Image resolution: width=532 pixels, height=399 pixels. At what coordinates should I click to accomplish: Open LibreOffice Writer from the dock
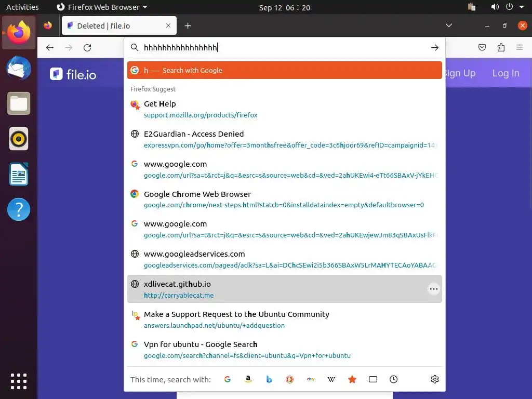[19, 174]
